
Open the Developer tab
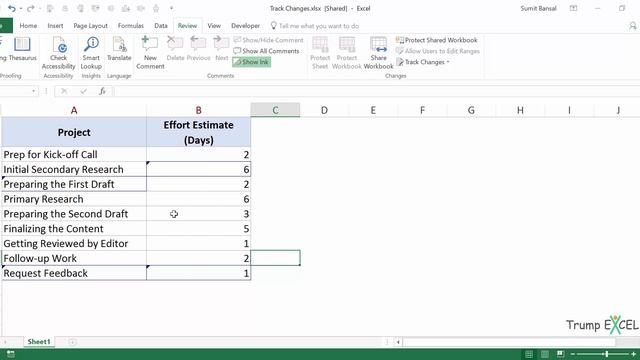pyautogui.click(x=245, y=26)
